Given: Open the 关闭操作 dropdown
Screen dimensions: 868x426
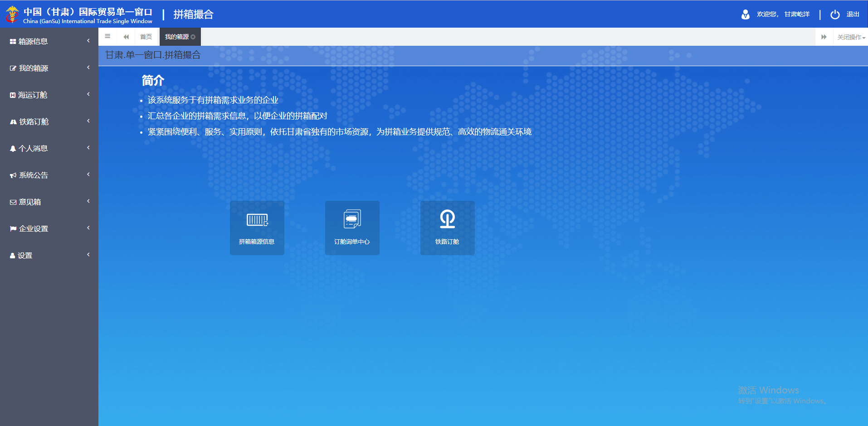Looking at the screenshot, I should click(x=851, y=37).
